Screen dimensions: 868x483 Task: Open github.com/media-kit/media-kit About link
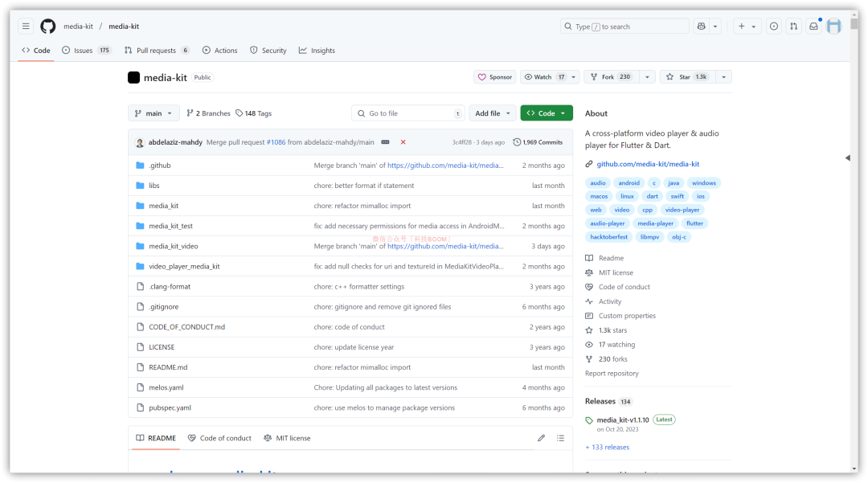click(x=648, y=164)
